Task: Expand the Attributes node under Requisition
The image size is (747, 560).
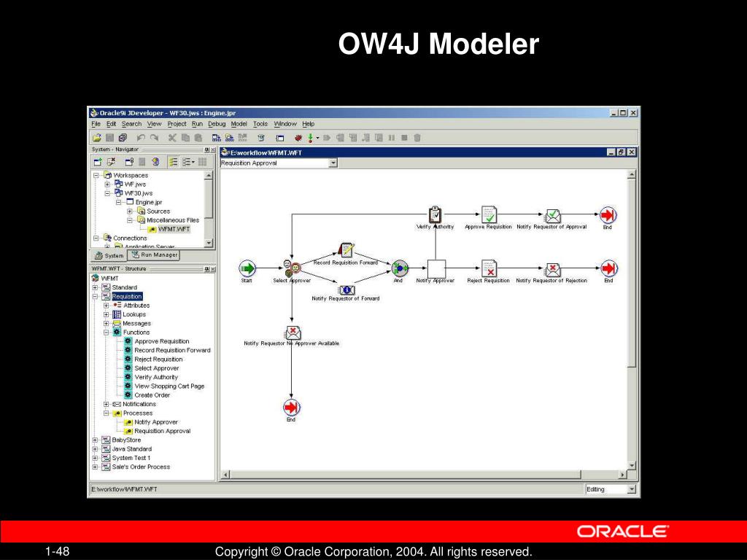Action: [x=107, y=306]
